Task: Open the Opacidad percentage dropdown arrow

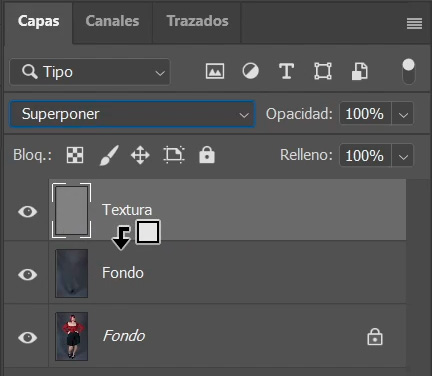Action: pyautogui.click(x=403, y=114)
